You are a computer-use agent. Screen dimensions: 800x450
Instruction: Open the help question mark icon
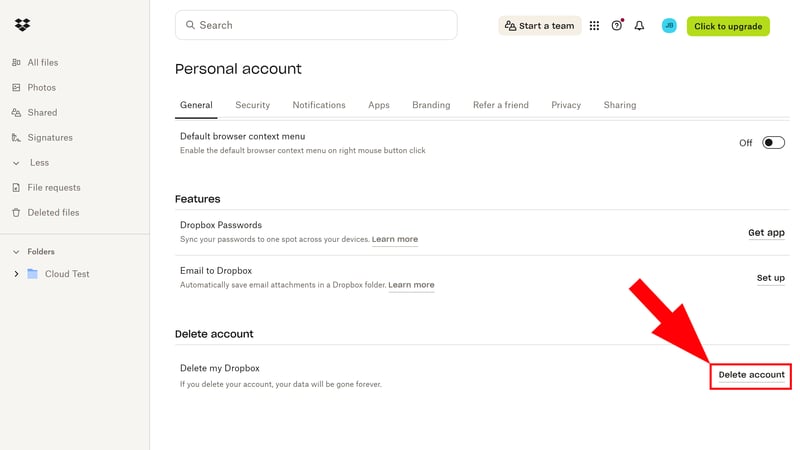coord(617,26)
